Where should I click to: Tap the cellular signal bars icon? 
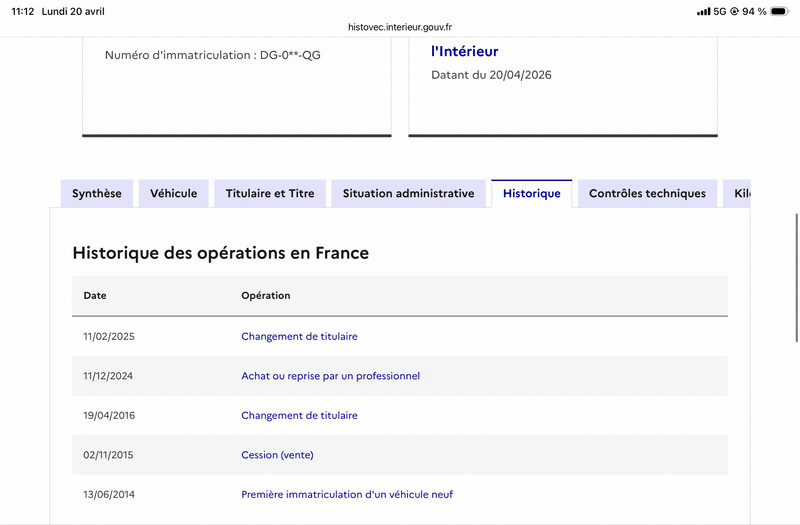tap(704, 11)
